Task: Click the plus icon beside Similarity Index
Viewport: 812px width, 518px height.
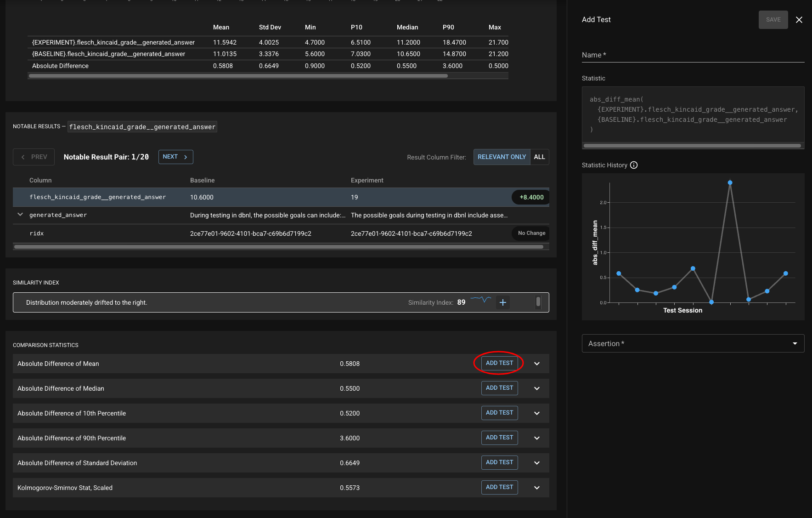Action: click(503, 302)
